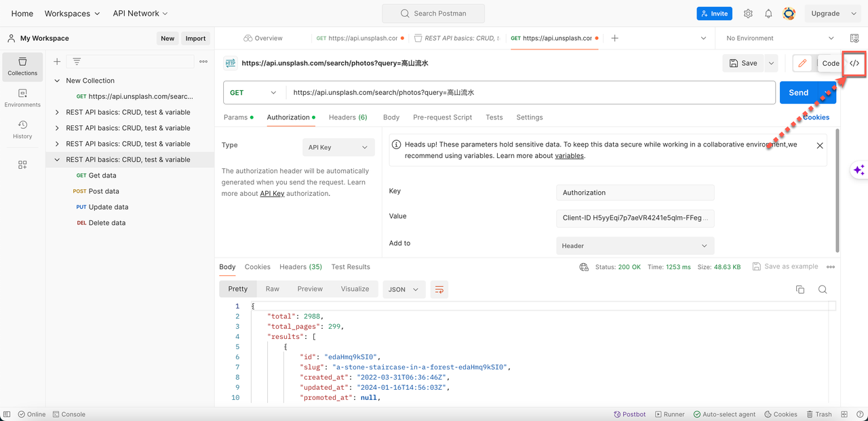Open Postman settings gear
This screenshot has width=868, height=421.
pos(748,14)
